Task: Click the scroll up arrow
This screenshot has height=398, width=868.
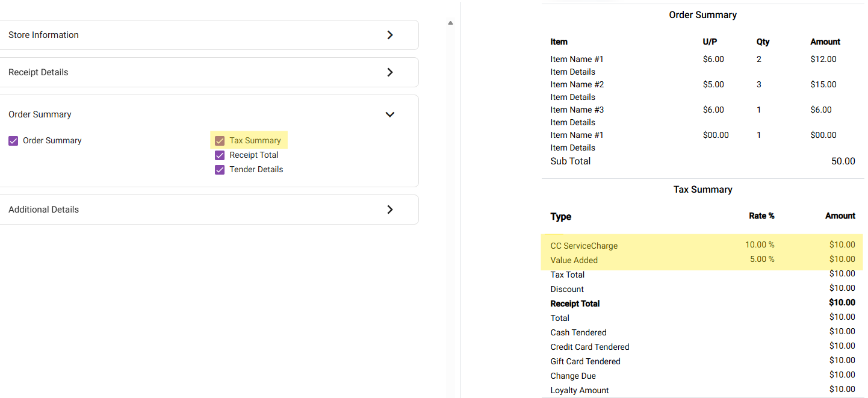Action: tap(450, 23)
